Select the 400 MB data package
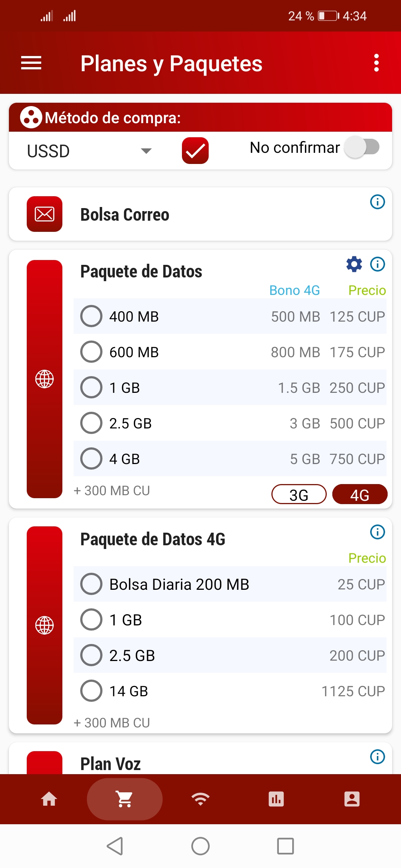 (x=91, y=316)
